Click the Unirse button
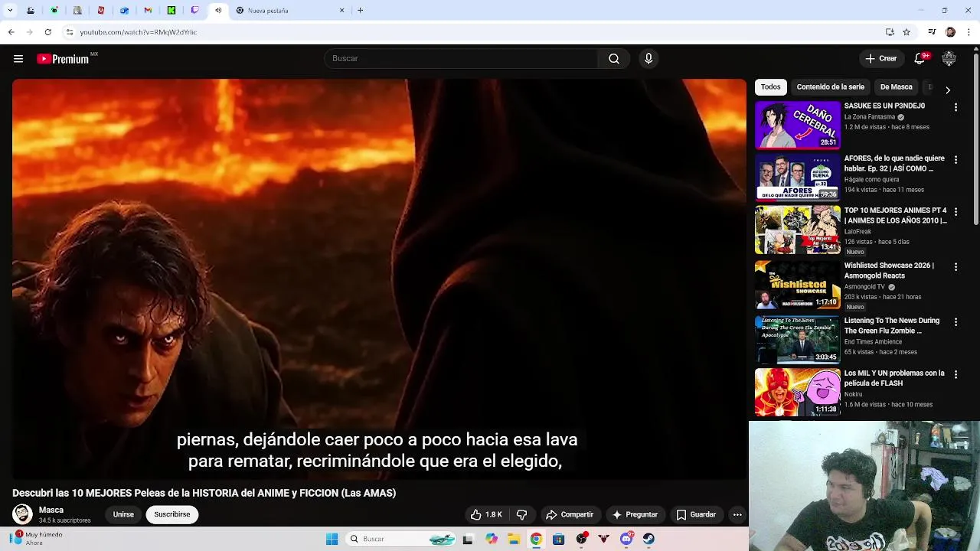 [x=123, y=515]
